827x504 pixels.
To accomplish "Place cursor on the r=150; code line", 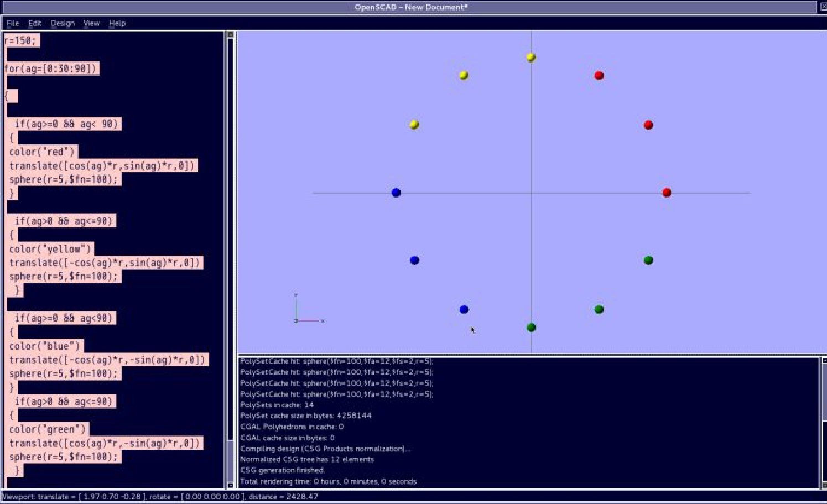I will [x=20, y=41].
